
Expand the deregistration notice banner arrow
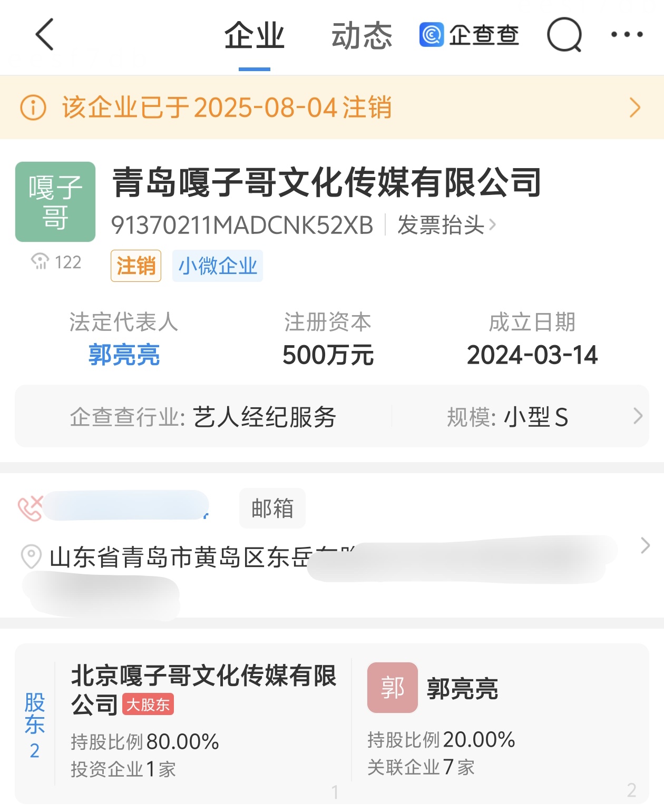pos(635,107)
